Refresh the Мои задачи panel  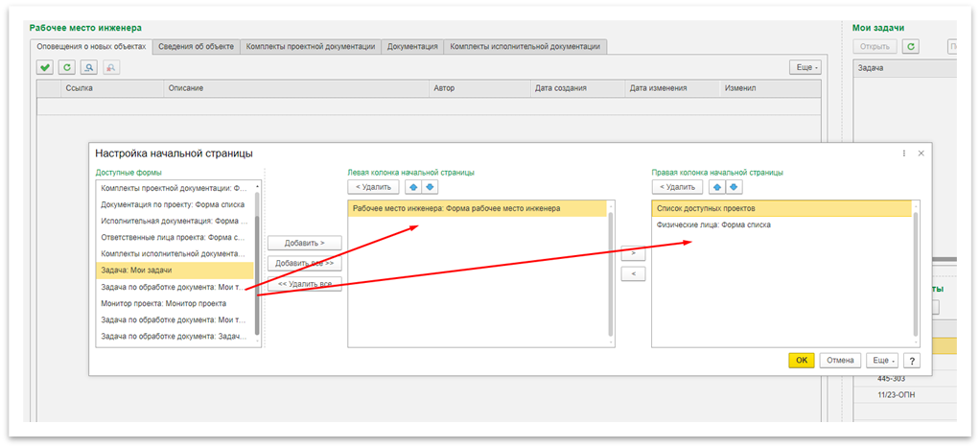pyautogui.click(x=911, y=46)
